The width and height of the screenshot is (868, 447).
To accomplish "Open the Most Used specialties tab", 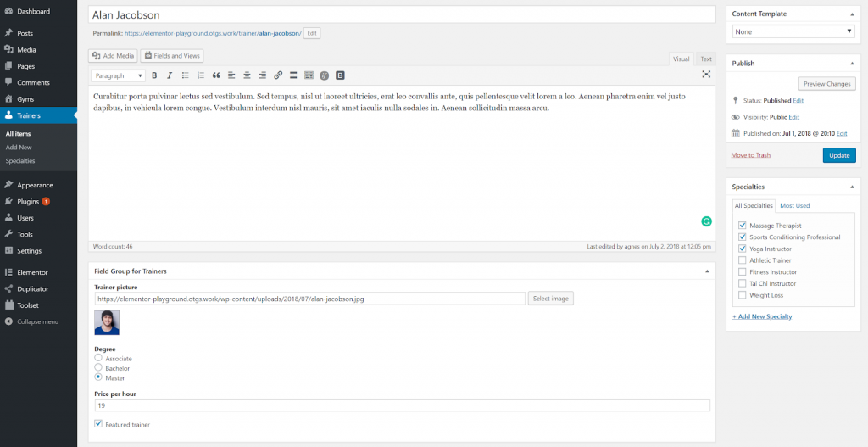I will 794,206.
